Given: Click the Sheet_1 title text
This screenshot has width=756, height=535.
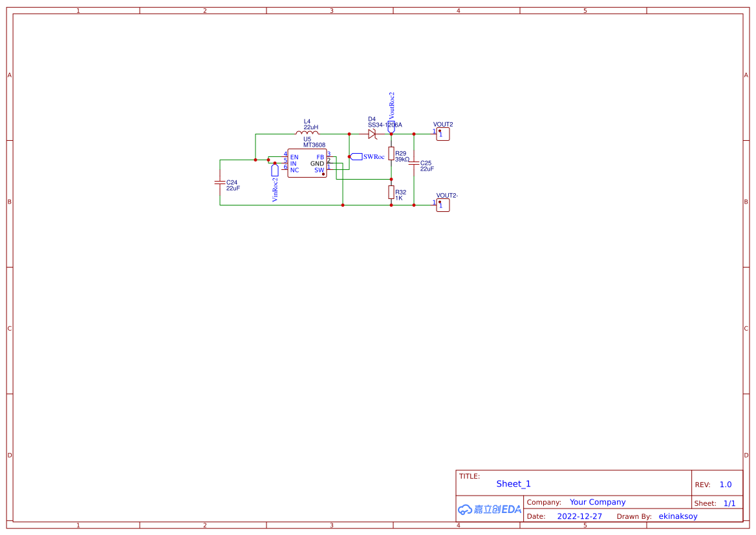Looking at the screenshot, I should click(x=513, y=483).
